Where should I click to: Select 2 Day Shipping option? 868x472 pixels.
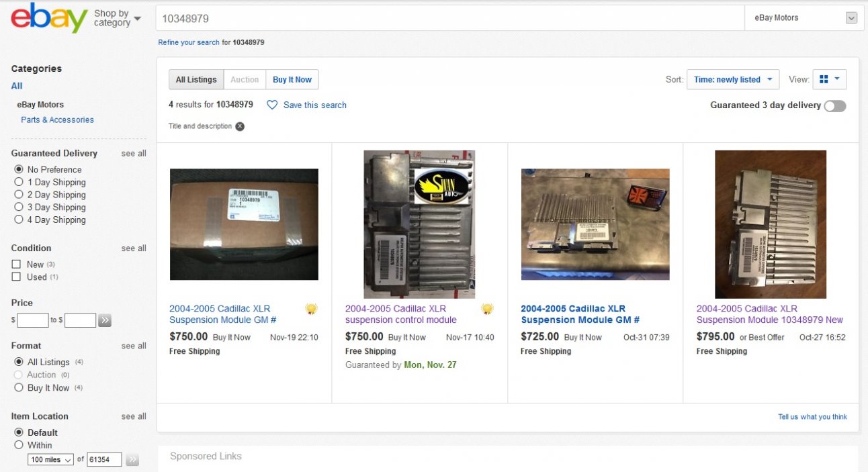[19, 195]
